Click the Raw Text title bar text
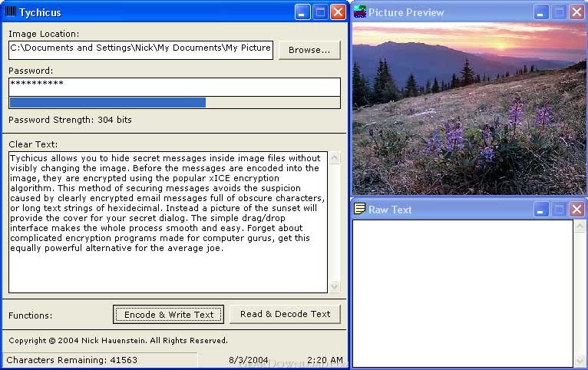 pyautogui.click(x=390, y=210)
